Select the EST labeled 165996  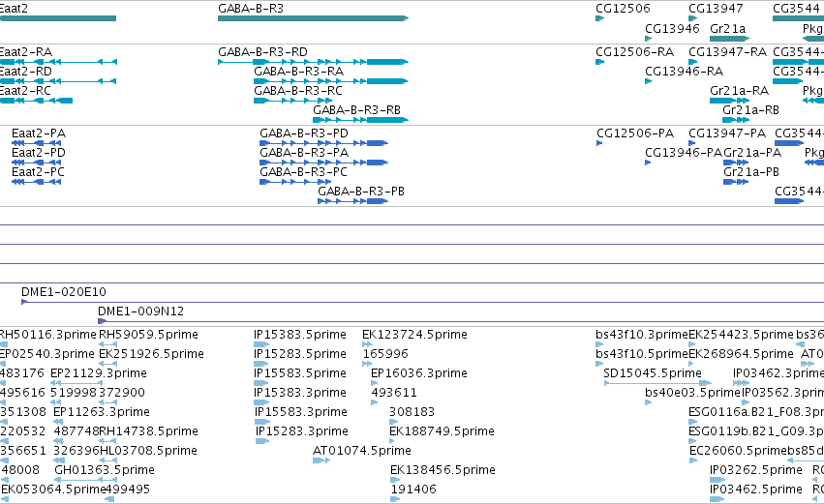(x=385, y=354)
